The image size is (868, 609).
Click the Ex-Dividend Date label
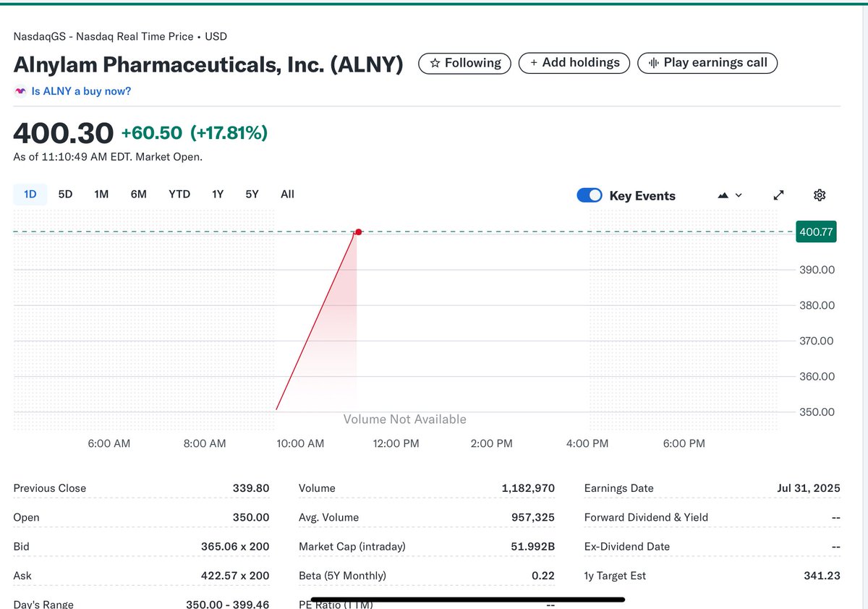[x=626, y=547]
